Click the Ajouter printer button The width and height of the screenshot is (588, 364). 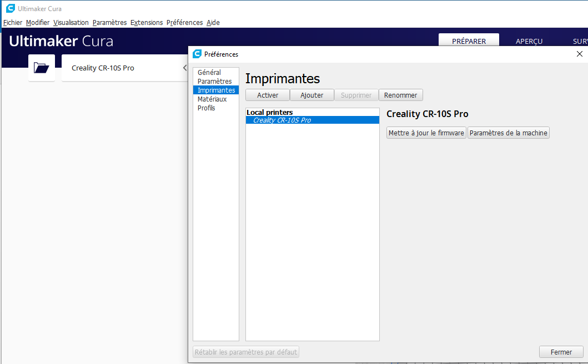311,95
